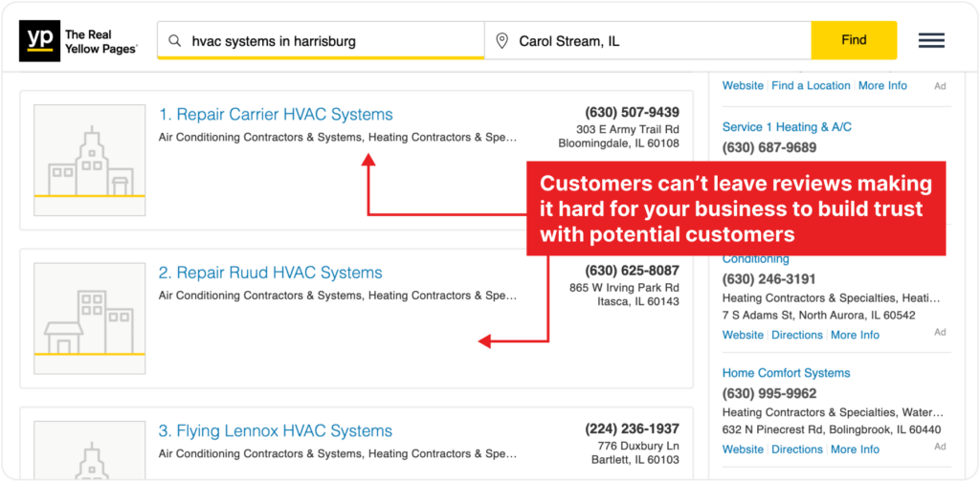Screen dimensions: 980x483
Task: Click the search magnifier icon
Action: 176,41
